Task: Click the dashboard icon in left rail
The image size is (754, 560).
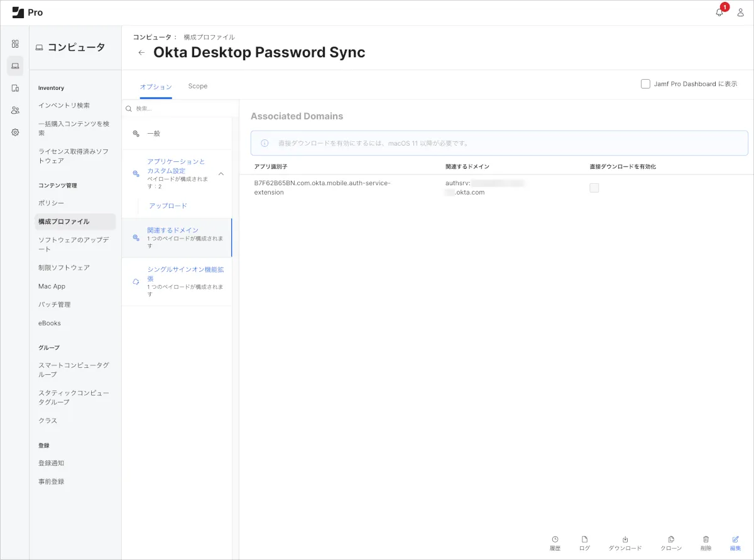Action: tap(15, 44)
